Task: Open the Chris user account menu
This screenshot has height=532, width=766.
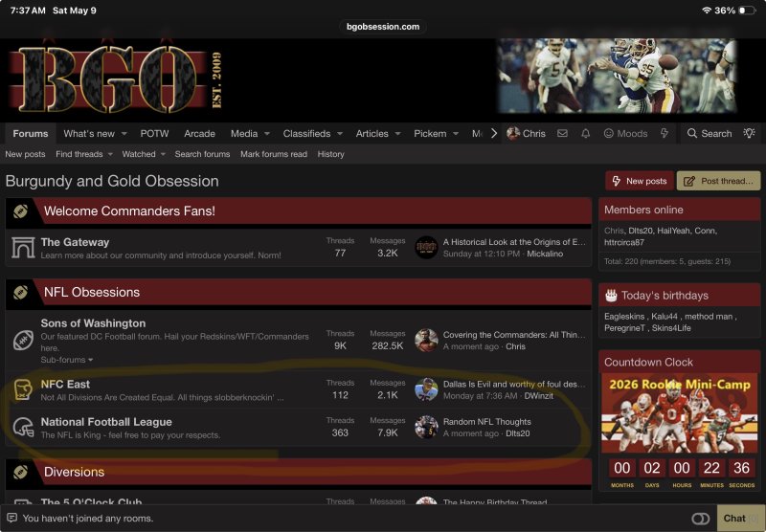Action: [526, 133]
